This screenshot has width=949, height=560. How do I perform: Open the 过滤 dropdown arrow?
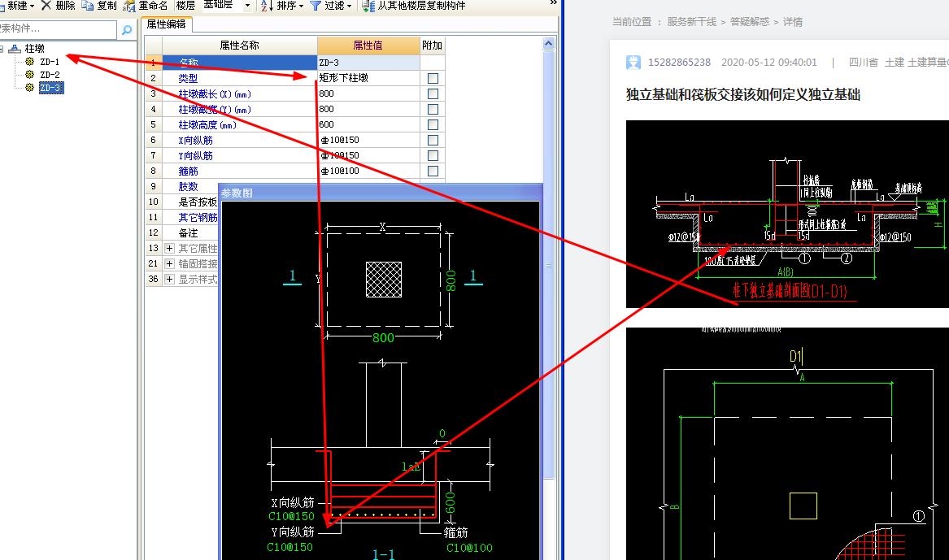coord(349,6)
